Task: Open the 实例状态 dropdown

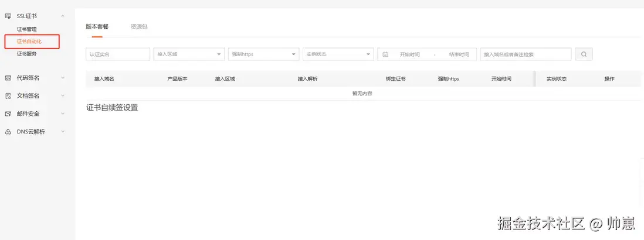Action: click(338, 54)
